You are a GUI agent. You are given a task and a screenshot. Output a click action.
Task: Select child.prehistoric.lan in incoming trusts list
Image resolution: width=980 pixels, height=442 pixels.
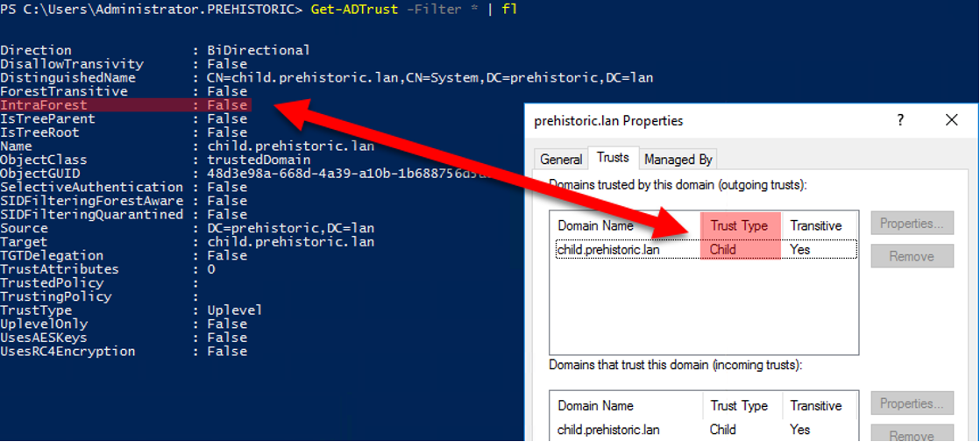[x=607, y=430]
